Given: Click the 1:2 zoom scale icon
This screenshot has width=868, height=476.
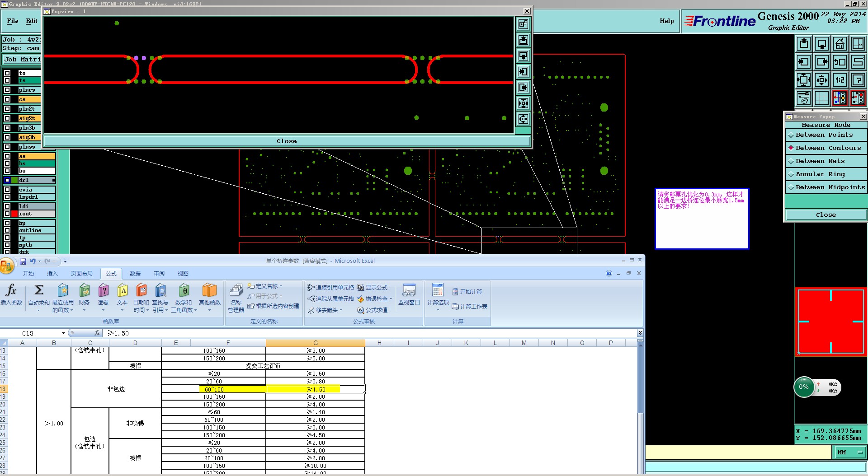Looking at the screenshot, I should coord(840,80).
